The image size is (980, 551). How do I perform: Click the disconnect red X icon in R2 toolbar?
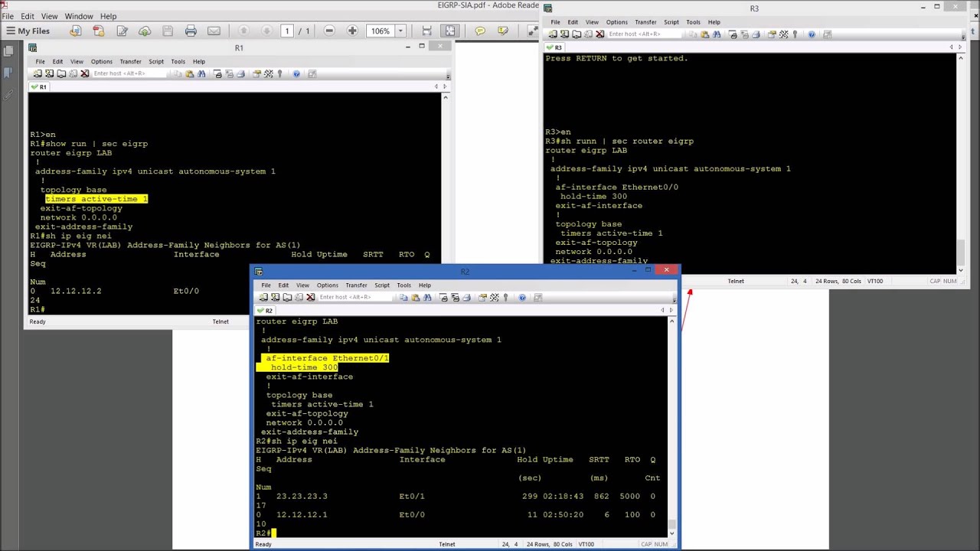point(310,297)
